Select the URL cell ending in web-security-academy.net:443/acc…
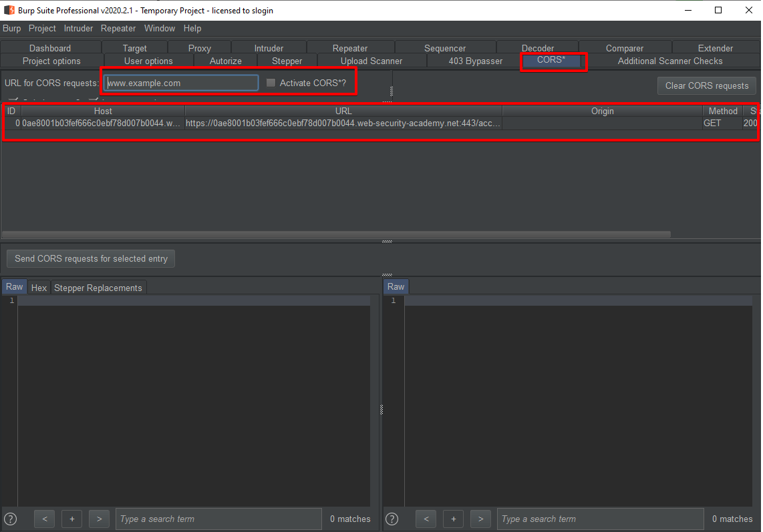This screenshot has width=763, height=532. tap(343, 123)
